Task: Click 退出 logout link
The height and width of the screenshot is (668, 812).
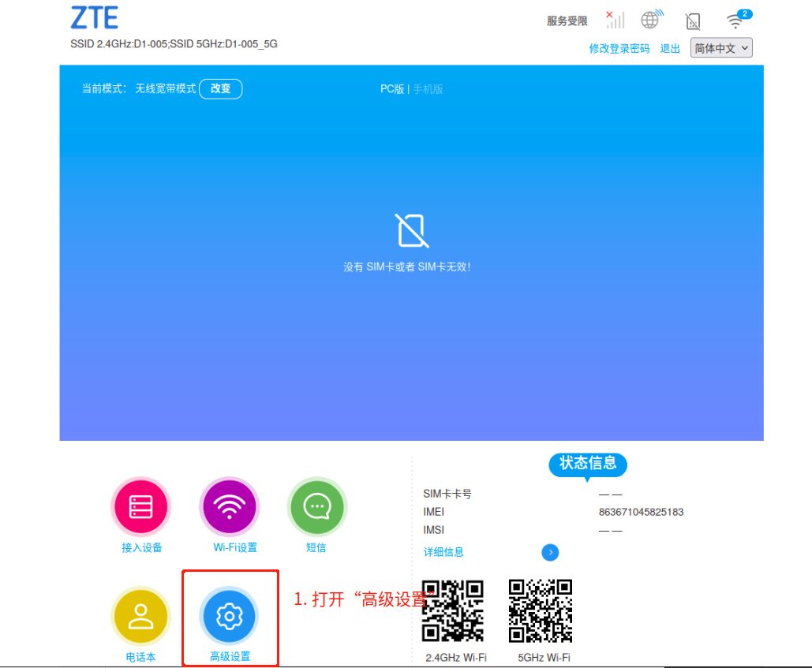Action: pyautogui.click(x=670, y=49)
